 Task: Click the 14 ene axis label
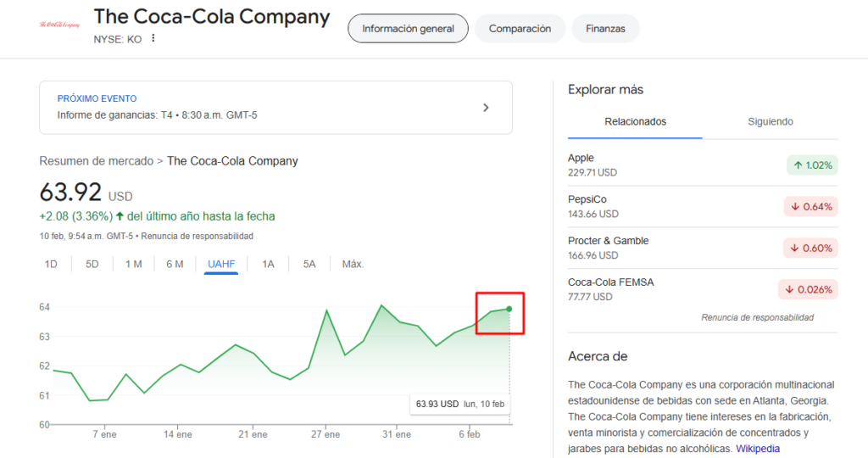tap(178, 435)
